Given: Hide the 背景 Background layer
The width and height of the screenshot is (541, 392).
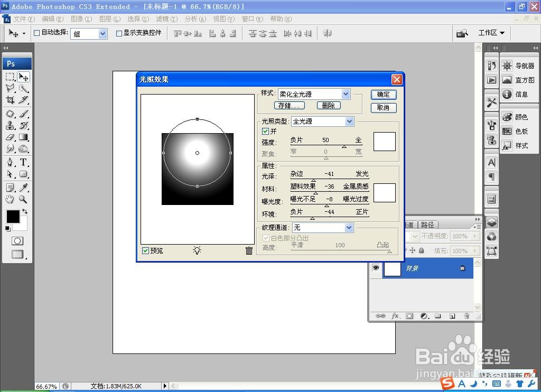Looking at the screenshot, I should (x=376, y=268).
